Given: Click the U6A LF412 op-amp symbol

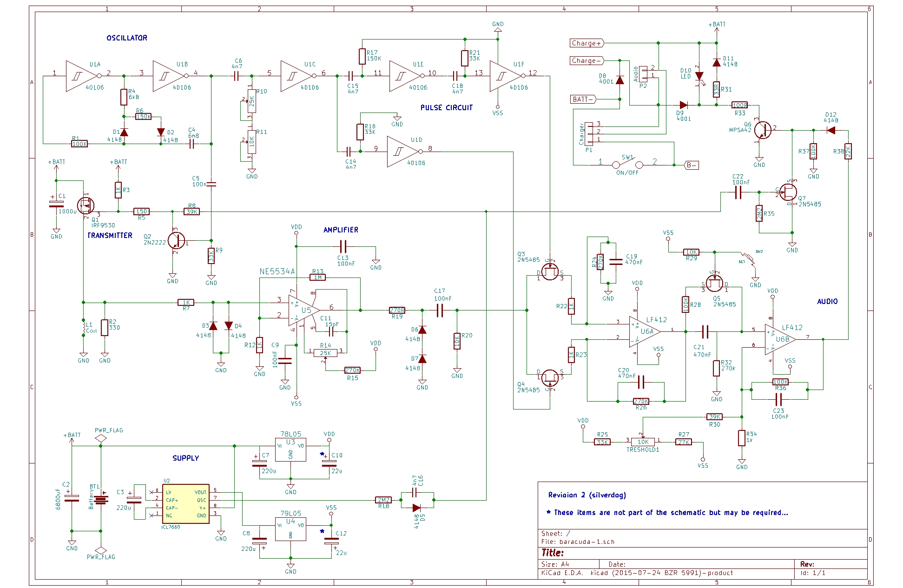Looking at the screenshot, I should (x=645, y=331).
